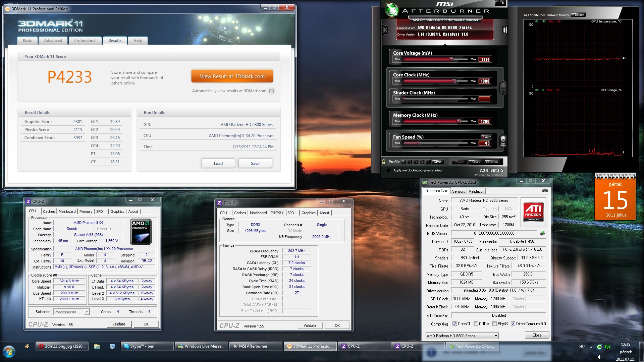Open the Caches tab in left CPU-Z
Image resolution: width=644 pixels, height=362 pixels.
click(x=49, y=212)
